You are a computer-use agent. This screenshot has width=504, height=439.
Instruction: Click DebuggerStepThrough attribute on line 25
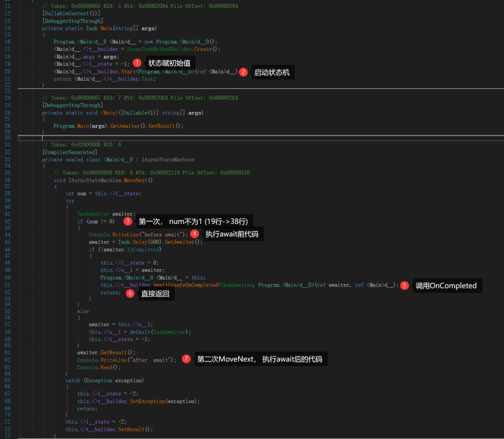point(73,105)
